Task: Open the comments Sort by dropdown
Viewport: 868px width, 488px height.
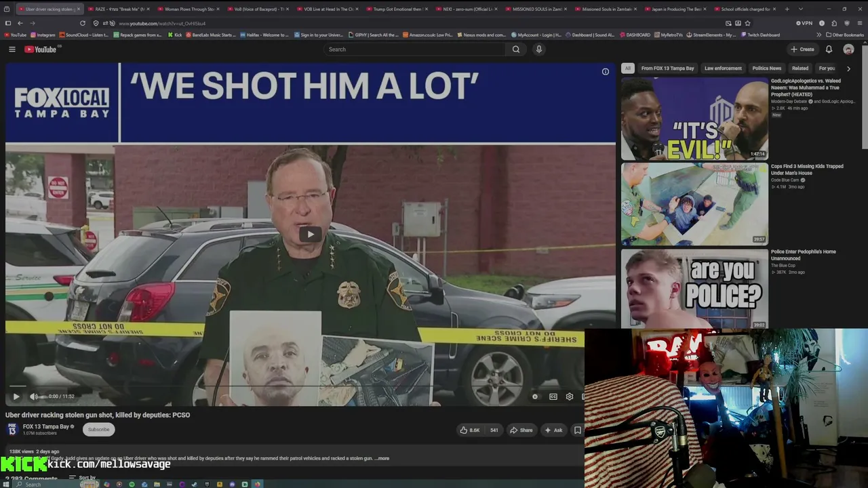Action: 83,478
